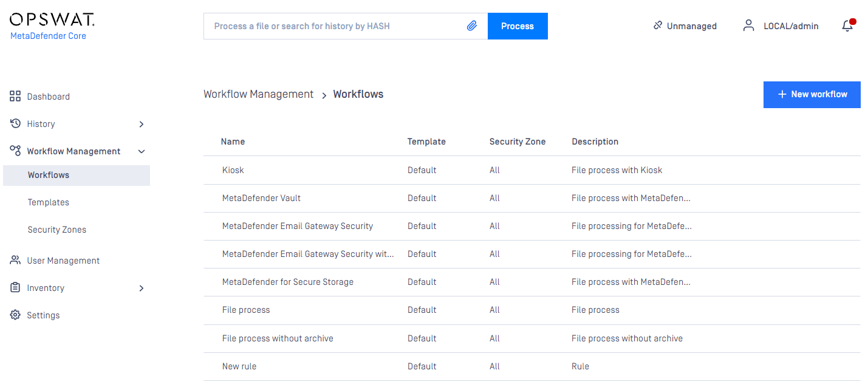This screenshot has width=868, height=390.
Task: Click the Unmanaged link icon
Action: click(658, 26)
